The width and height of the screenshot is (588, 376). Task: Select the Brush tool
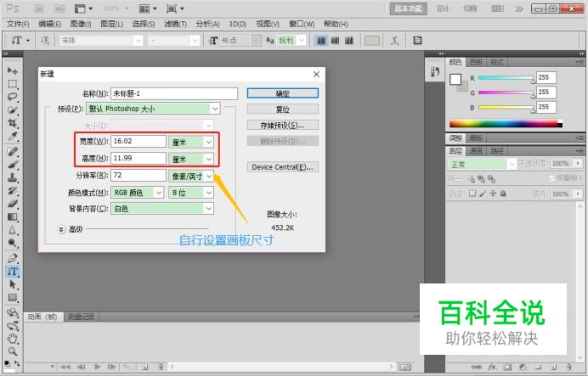(13, 165)
